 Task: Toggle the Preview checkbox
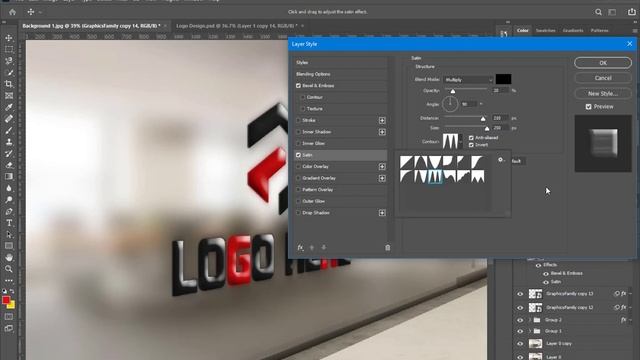click(588, 107)
